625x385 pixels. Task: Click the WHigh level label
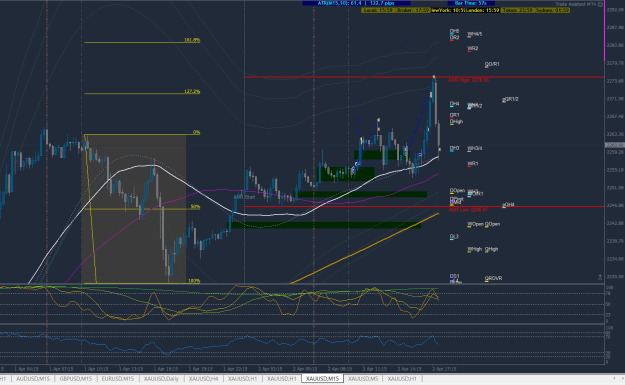475,249
